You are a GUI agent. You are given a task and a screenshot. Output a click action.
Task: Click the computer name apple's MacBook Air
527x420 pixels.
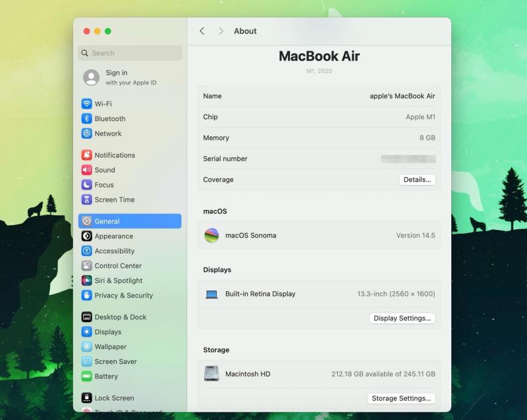[x=402, y=96]
